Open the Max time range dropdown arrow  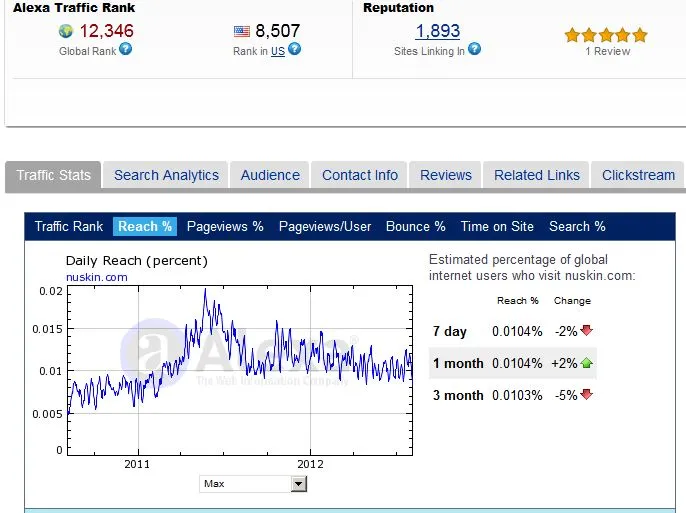[x=299, y=484]
